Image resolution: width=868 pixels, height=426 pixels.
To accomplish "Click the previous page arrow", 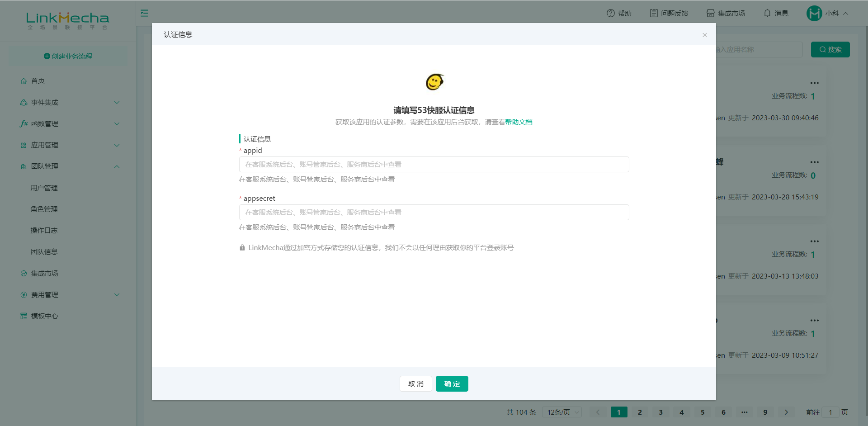I will [598, 412].
